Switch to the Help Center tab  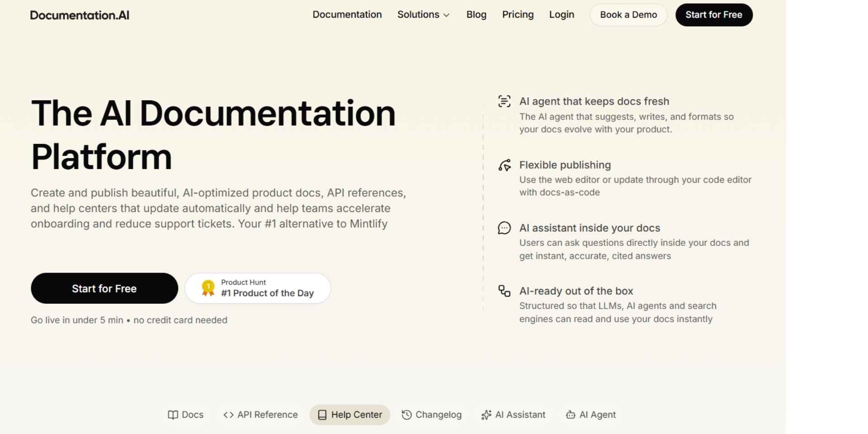pos(349,415)
